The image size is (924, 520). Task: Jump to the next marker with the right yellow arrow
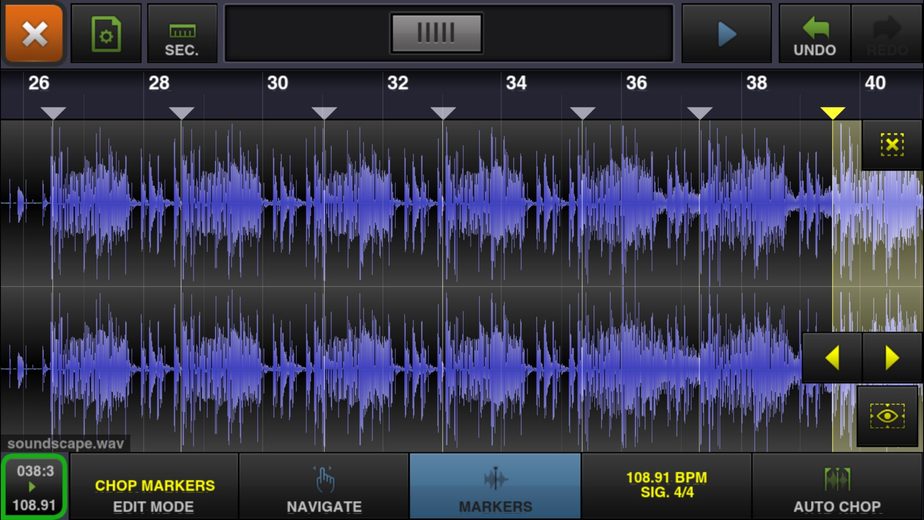click(892, 358)
